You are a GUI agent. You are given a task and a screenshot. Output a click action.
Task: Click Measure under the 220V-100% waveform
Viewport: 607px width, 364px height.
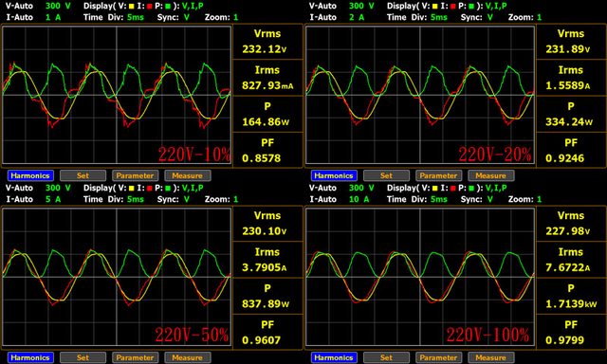[x=491, y=357]
